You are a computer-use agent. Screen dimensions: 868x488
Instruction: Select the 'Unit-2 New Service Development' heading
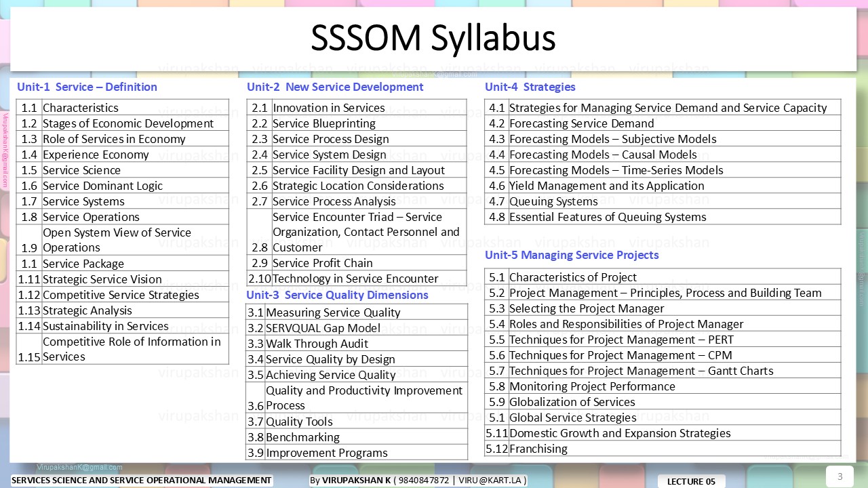(x=335, y=87)
